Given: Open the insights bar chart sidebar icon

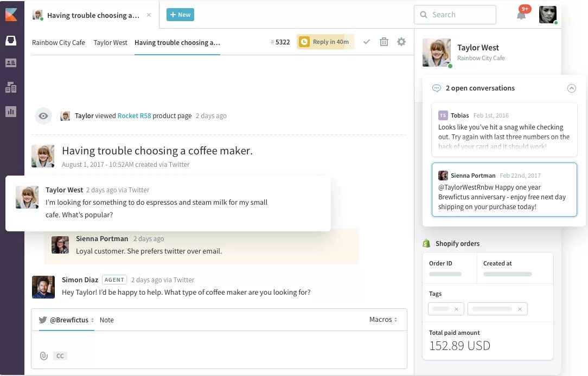Looking at the screenshot, I should click(11, 111).
